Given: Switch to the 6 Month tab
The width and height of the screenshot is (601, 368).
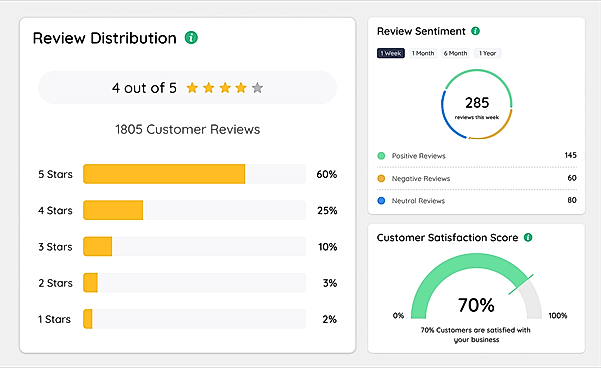Looking at the screenshot, I should tap(455, 53).
